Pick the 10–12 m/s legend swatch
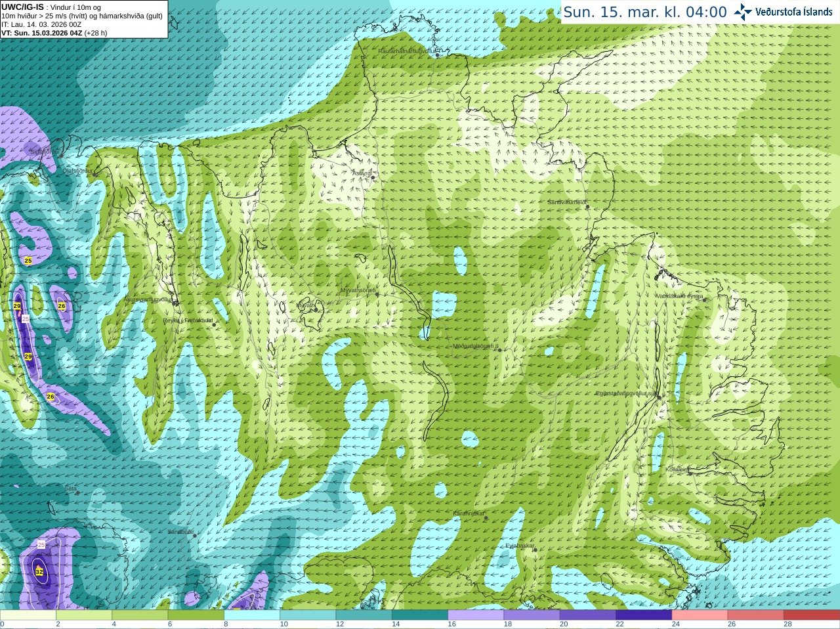The image size is (840, 629). pos(308,616)
